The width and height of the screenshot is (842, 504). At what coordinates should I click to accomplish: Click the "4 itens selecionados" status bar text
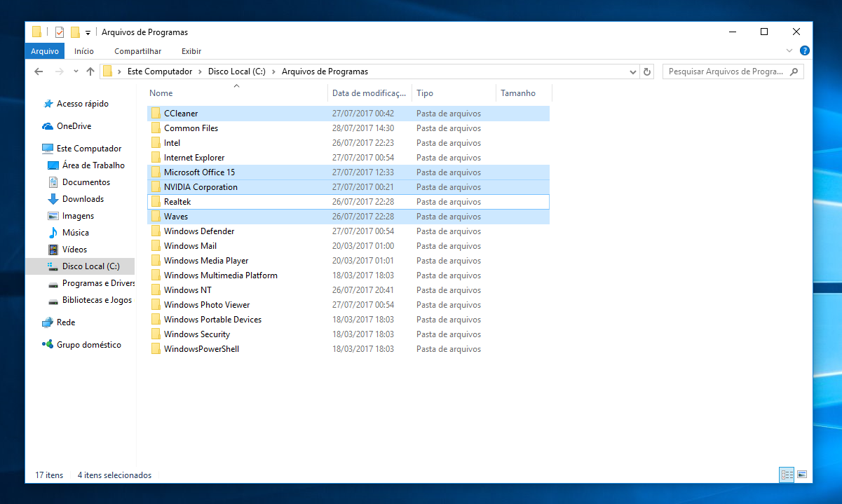tap(114, 475)
